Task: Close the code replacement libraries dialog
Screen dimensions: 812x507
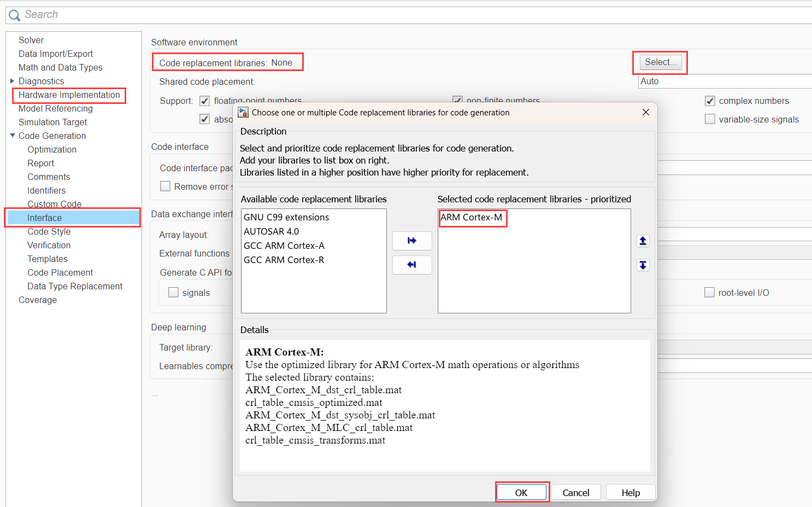Action: (645, 112)
